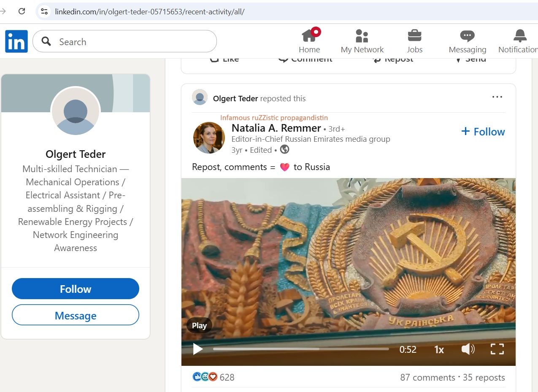
Task: Click the large profile avatar on the sidebar card
Action: pos(76,111)
